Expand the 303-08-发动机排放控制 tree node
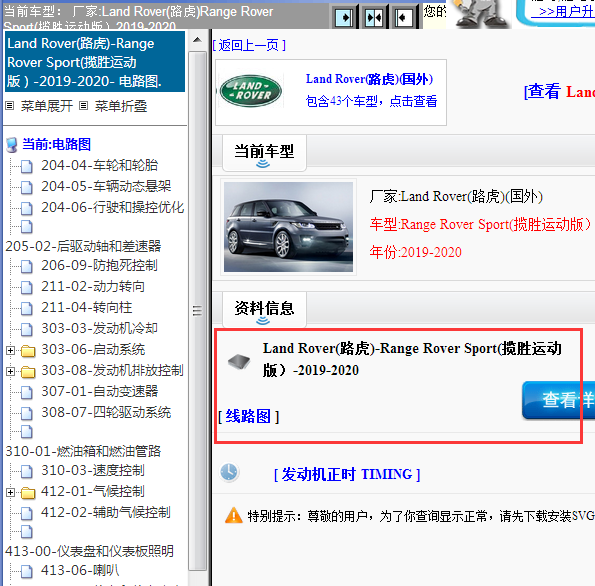The image size is (595, 586). point(11,371)
